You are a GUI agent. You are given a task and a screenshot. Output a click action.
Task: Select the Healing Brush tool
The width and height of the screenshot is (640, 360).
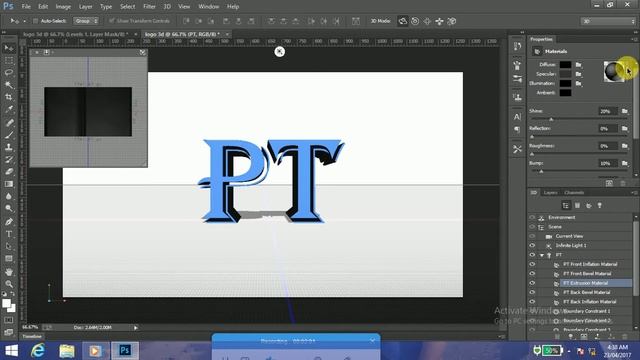coord(9,122)
